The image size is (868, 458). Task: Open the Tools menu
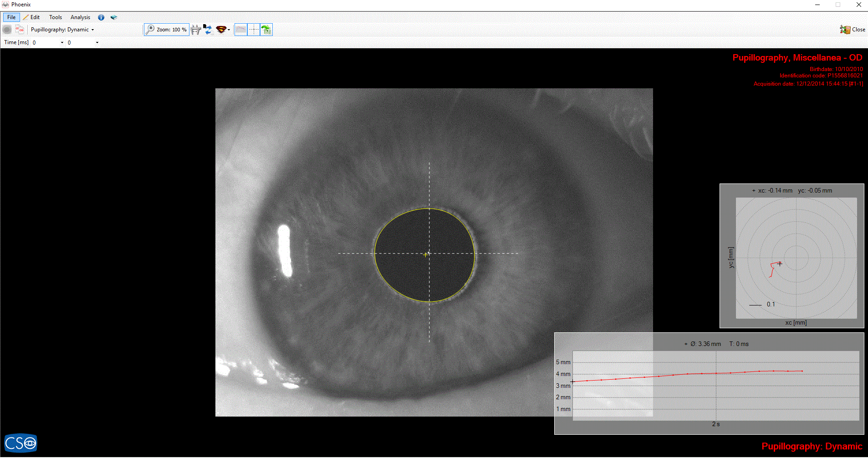[x=56, y=17]
